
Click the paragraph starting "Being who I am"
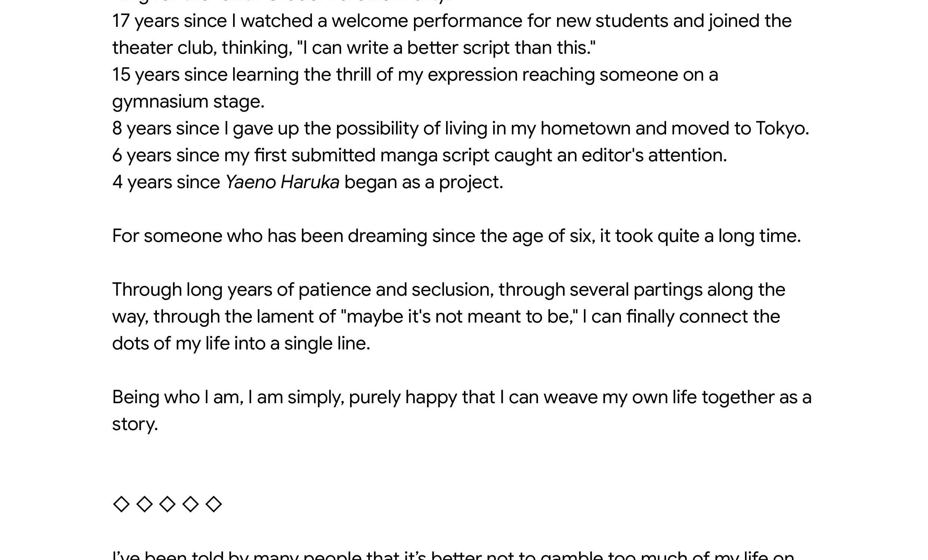point(462,411)
